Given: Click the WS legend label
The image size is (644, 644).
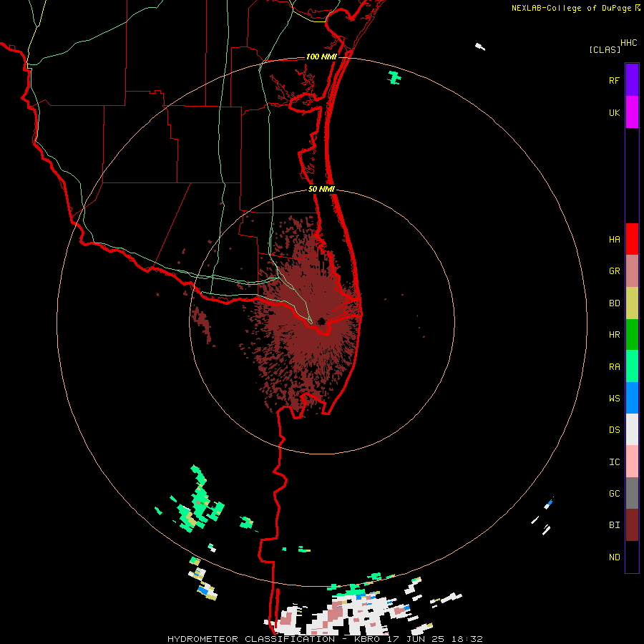Looking at the screenshot, I should tap(614, 398).
